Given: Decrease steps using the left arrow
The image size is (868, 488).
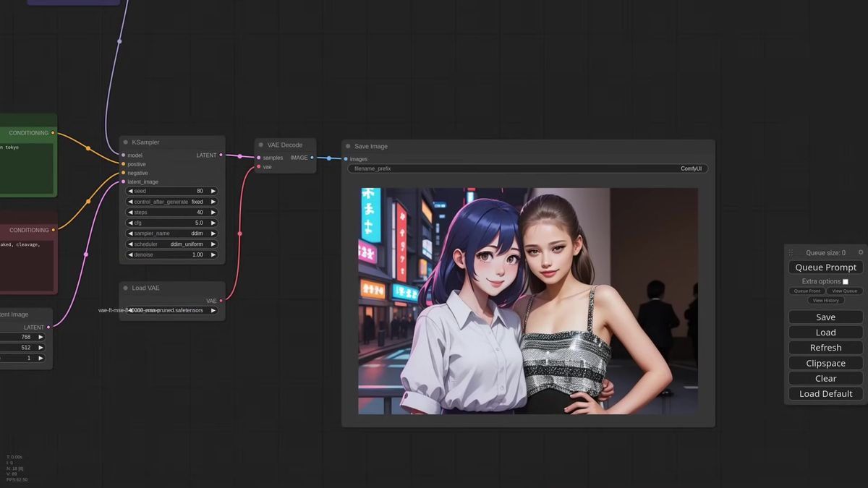Looking at the screenshot, I should [x=130, y=213].
